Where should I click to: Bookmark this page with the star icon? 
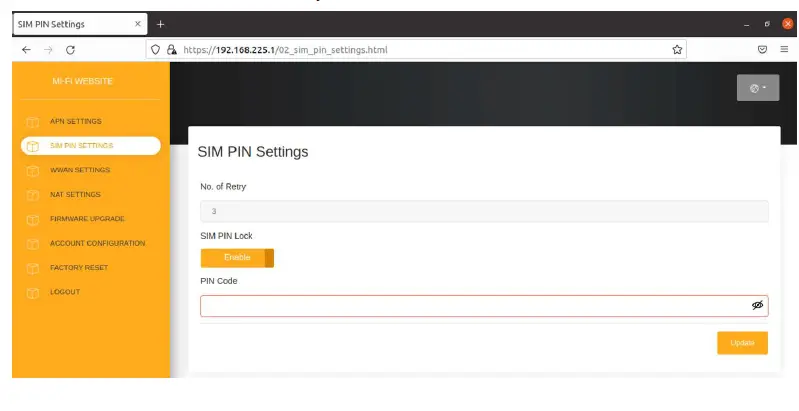pyautogui.click(x=677, y=49)
